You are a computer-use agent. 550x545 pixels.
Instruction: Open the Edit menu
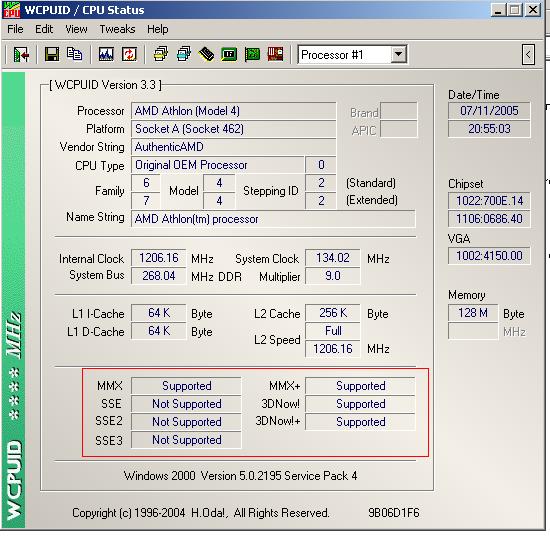click(44, 29)
